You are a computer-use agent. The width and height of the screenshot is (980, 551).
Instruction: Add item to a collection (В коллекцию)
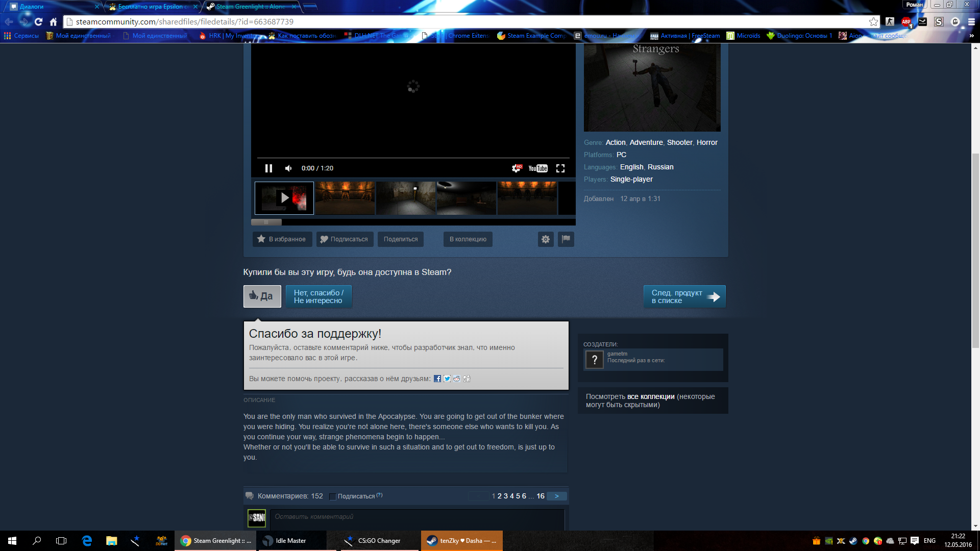pyautogui.click(x=468, y=239)
